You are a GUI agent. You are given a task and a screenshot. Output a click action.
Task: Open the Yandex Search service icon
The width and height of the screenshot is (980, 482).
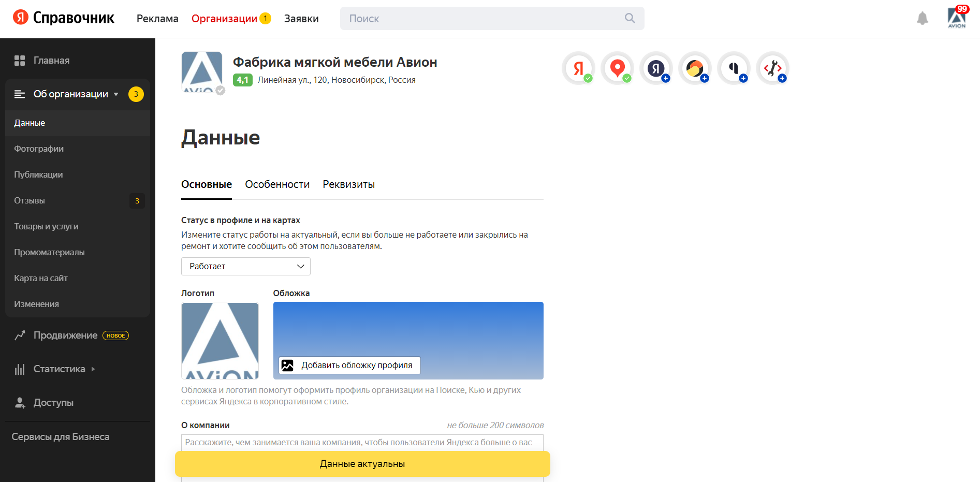[x=578, y=68]
